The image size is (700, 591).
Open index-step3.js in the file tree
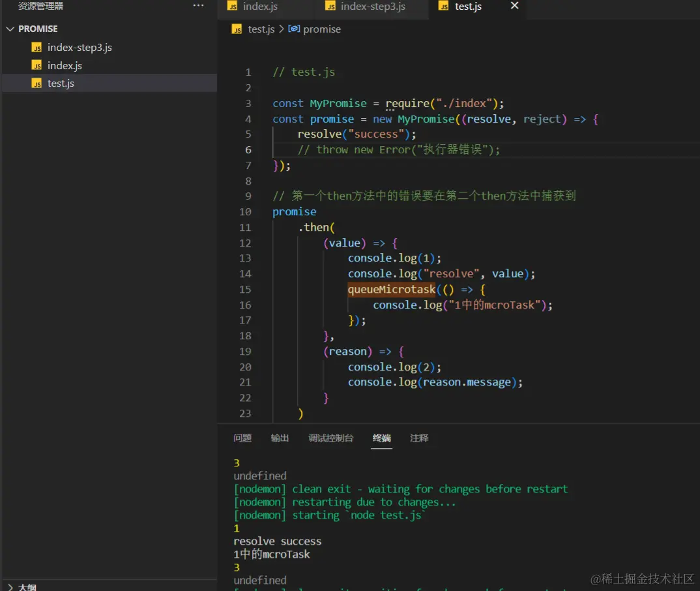pos(80,48)
